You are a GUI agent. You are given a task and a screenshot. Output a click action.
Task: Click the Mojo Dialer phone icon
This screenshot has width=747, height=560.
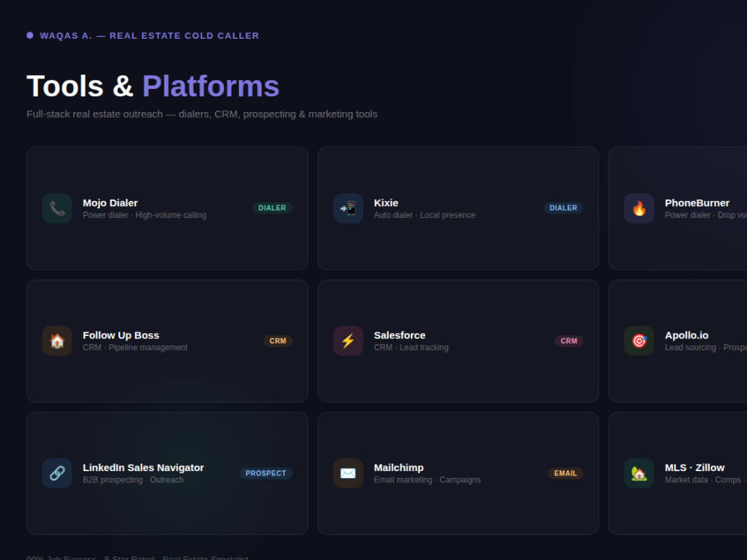click(58, 208)
